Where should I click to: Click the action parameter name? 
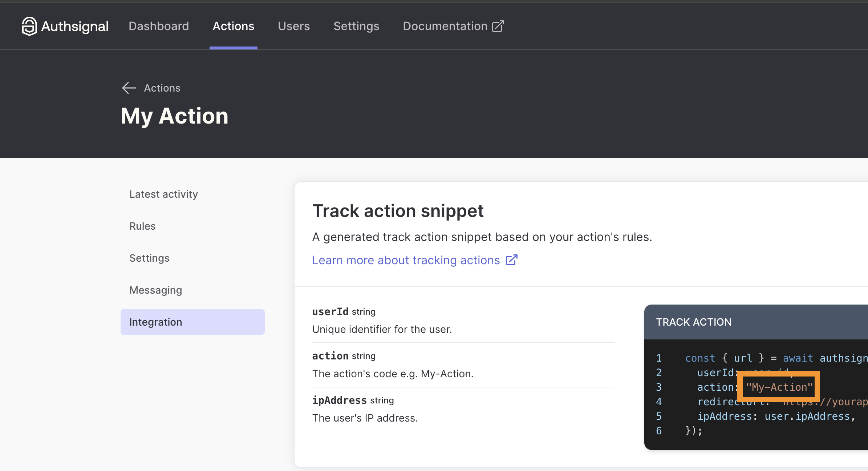(x=330, y=356)
